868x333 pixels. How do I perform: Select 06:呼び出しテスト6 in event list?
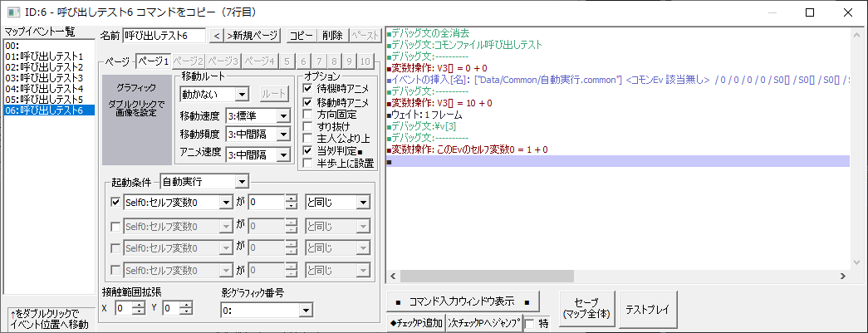pos(49,110)
